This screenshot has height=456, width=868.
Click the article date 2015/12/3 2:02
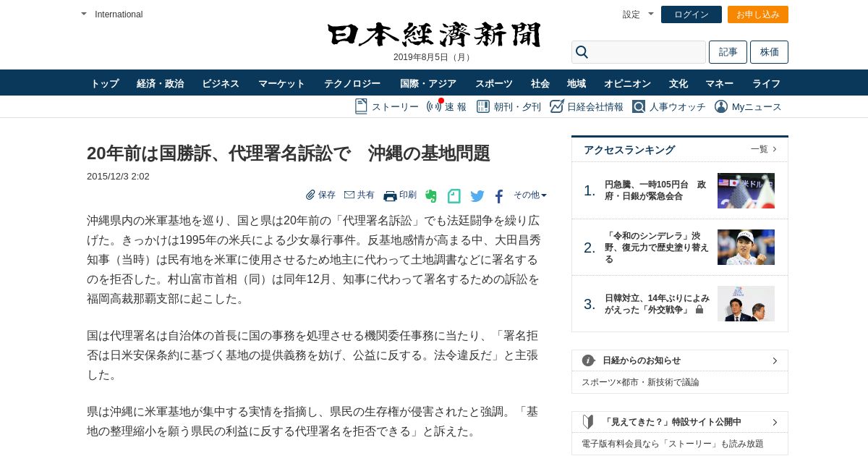(118, 176)
